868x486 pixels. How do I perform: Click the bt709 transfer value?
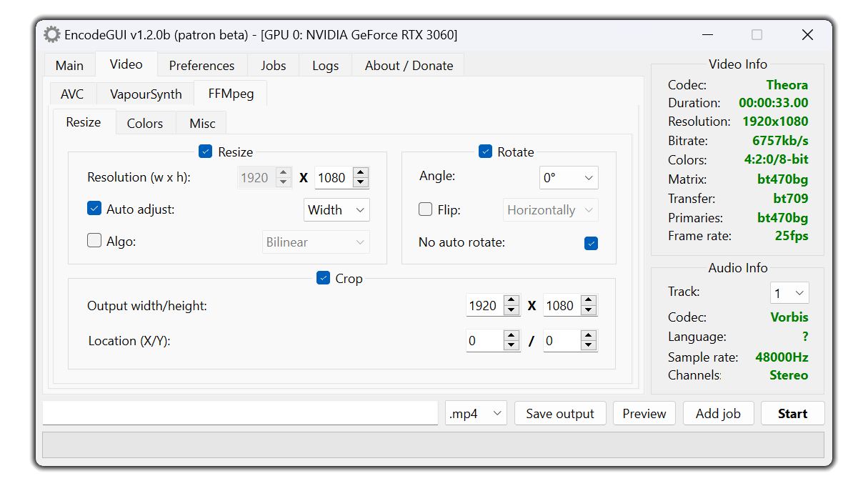pyautogui.click(x=790, y=198)
